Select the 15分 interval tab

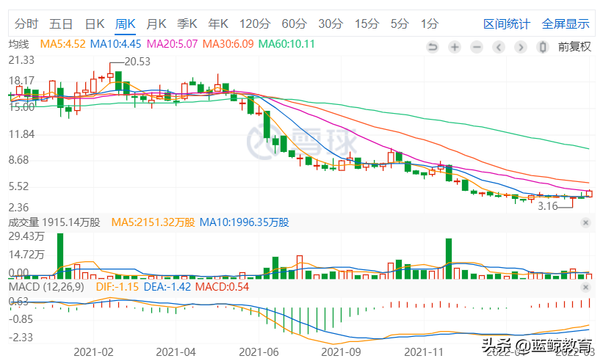pos(367,23)
